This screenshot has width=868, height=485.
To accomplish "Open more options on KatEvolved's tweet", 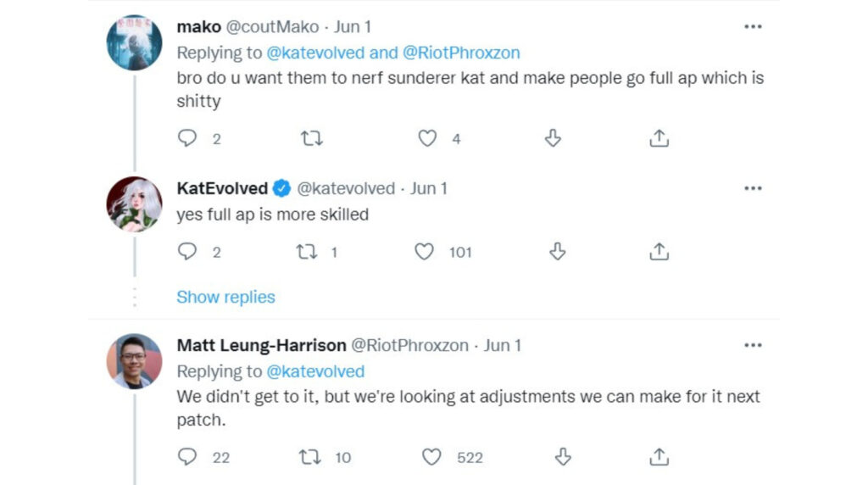I will pyautogui.click(x=753, y=188).
